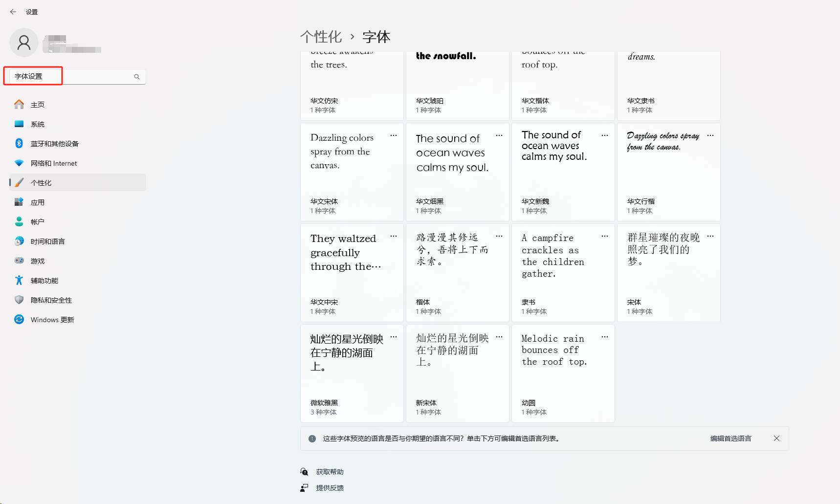Click the Bluetooth icon for 蓝牙和其他设备
Viewport: 840px width, 504px height.
pyautogui.click(x=19, y=143)
